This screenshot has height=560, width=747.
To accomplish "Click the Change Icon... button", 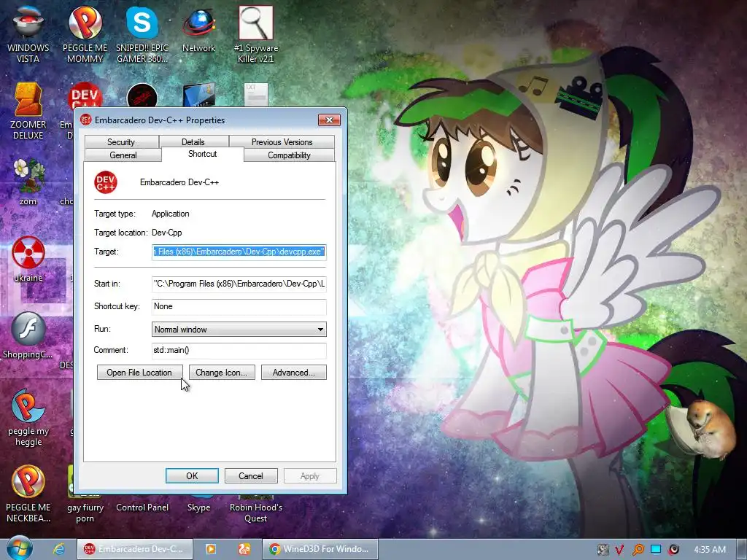I will click(x=222, y=373).
